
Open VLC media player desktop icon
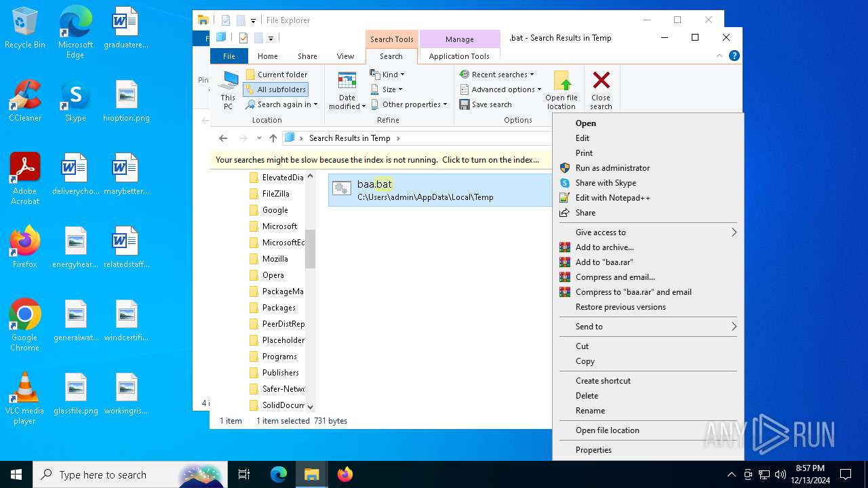(x=25, y=399)
